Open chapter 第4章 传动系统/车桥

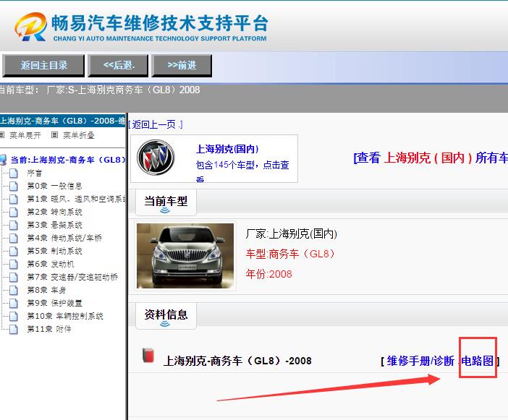click(64, 238)
